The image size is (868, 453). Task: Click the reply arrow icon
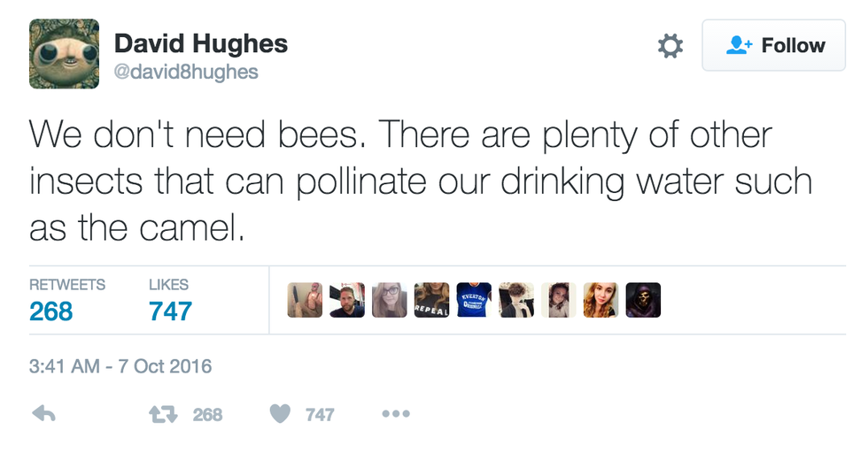point(43,413)
